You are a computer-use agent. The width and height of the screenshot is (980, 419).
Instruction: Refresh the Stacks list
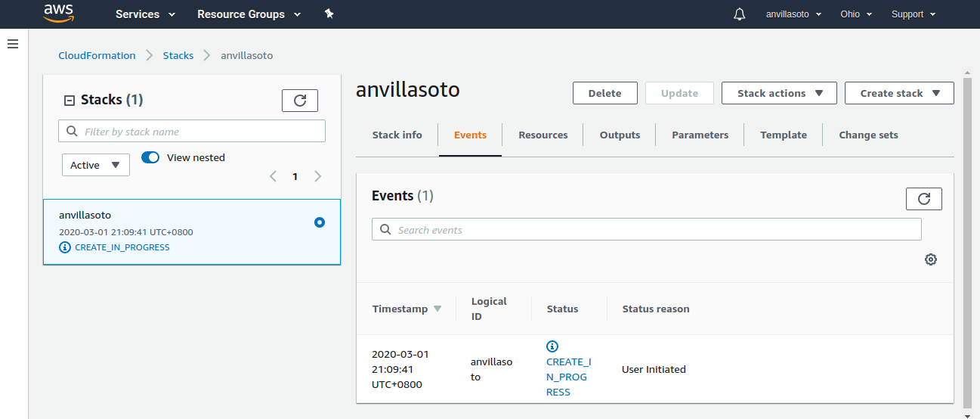[300, 101]
